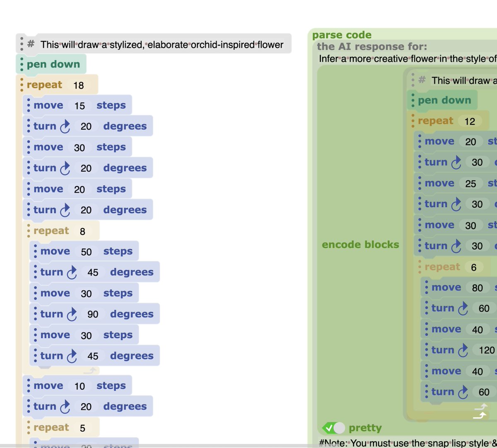497x448 pixels.
Task: Click 'the AI response for:' label
Action: 372,46
